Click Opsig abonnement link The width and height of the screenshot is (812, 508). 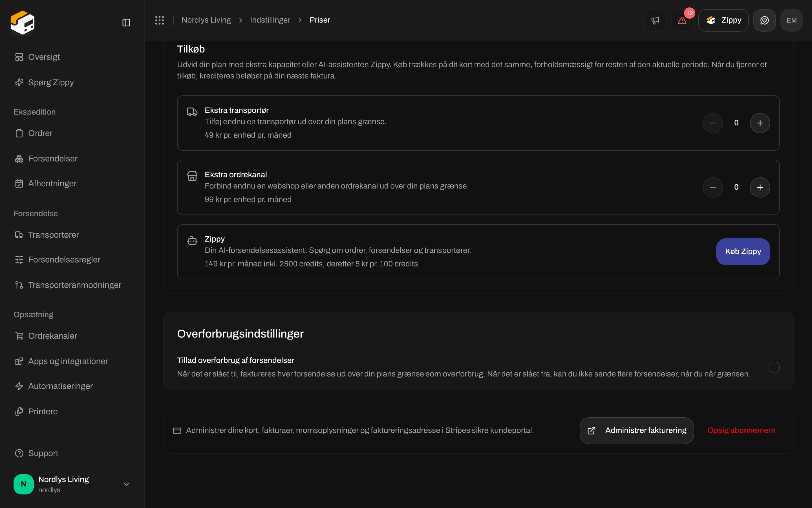click(x=741, y=430)
